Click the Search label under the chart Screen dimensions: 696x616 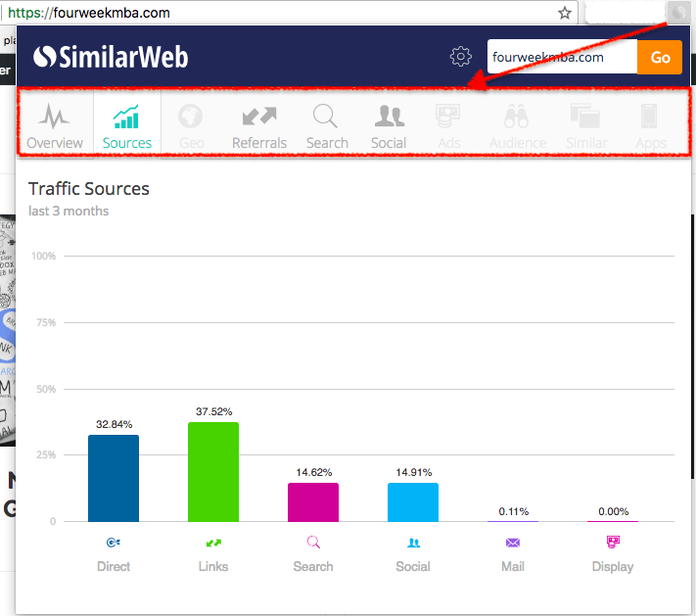pos(313,567)
